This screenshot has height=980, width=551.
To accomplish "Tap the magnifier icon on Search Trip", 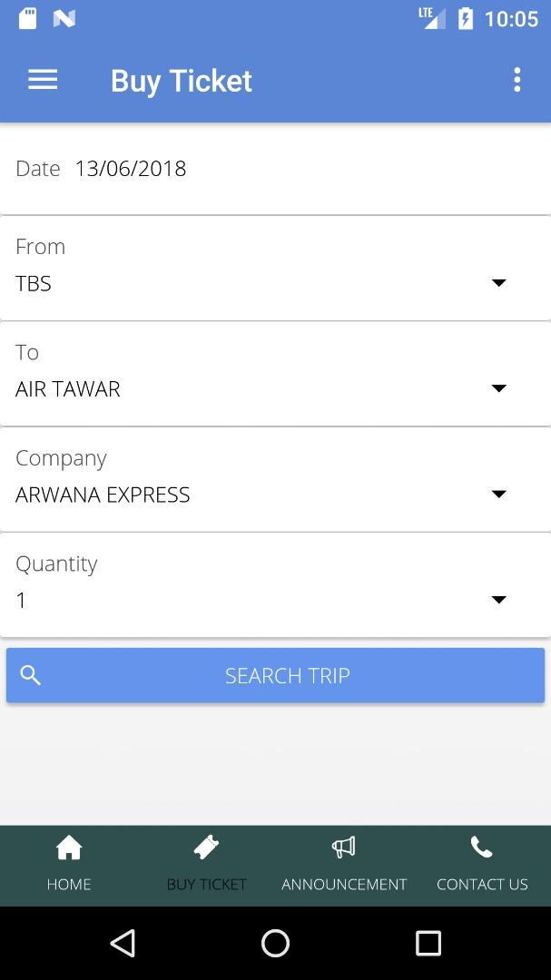I will coord(31,675).
